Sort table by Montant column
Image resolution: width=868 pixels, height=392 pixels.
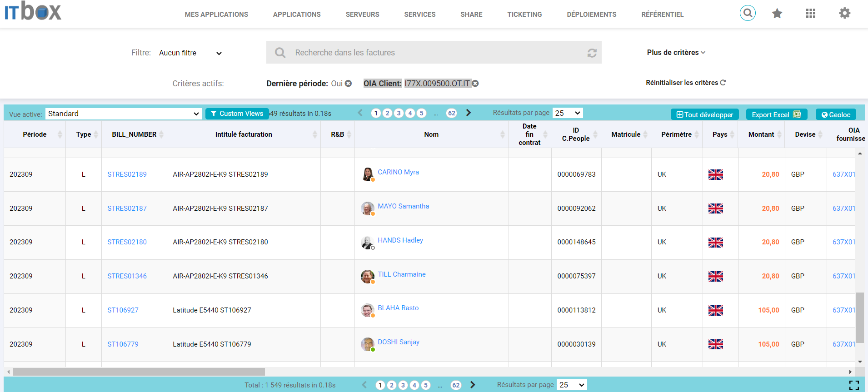click(761, 134)
